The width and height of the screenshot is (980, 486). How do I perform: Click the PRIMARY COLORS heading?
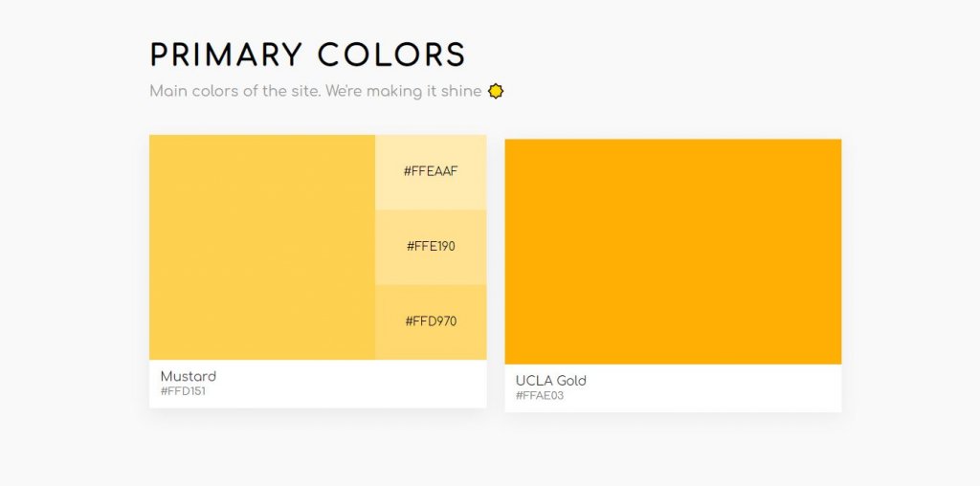[x=307, y=55]
